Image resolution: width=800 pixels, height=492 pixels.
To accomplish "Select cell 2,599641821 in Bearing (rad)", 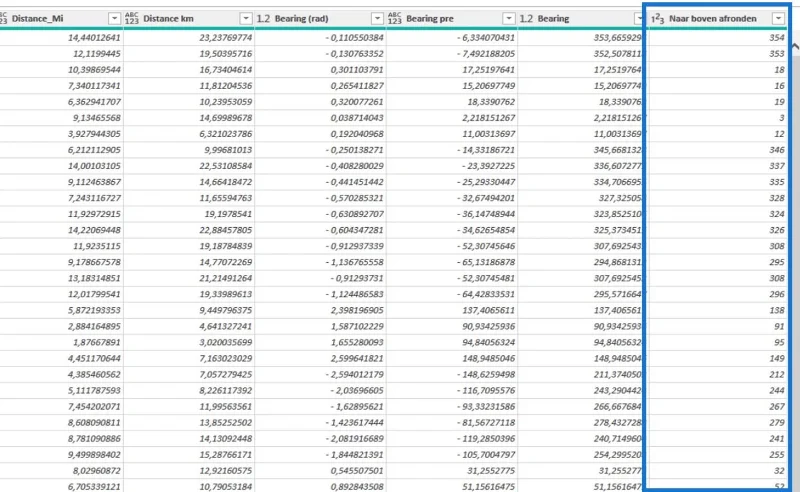I will point(357,358).
